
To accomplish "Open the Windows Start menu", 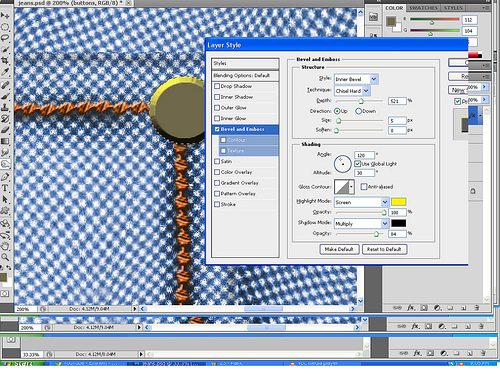I will coord(23,363).
